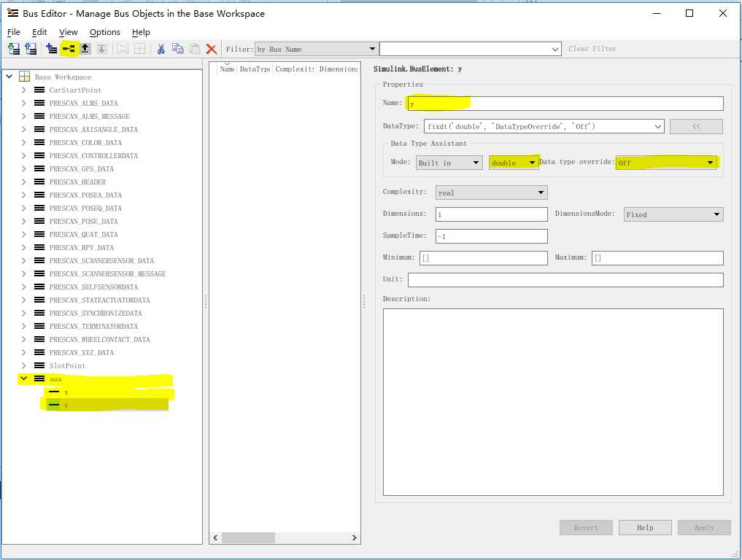
Task: Click the Add/Insert BusElement toolbar icon
Action: coord(69,49)
